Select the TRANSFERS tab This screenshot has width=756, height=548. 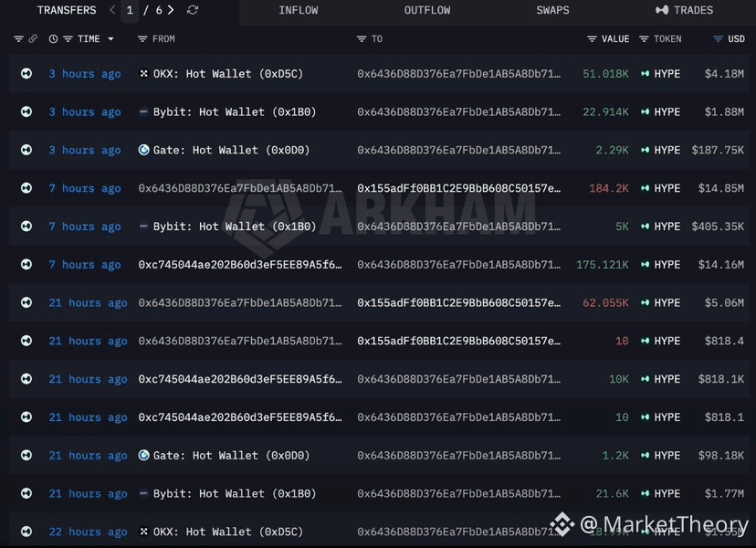point(67,10)
